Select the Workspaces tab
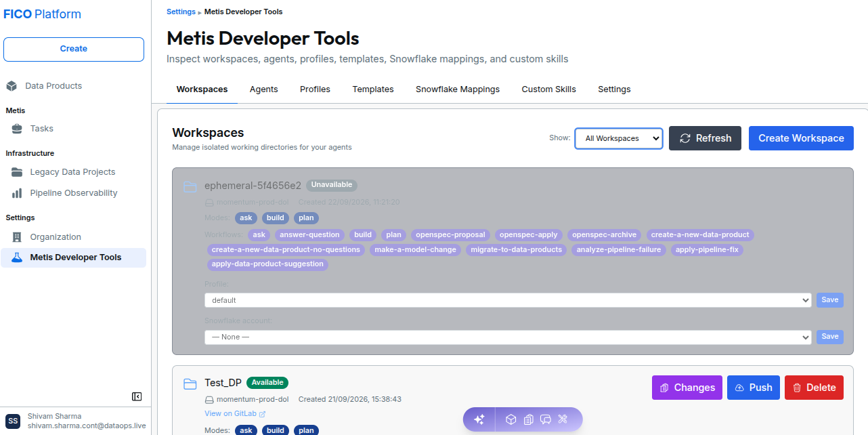 click(x=202, y=89)
